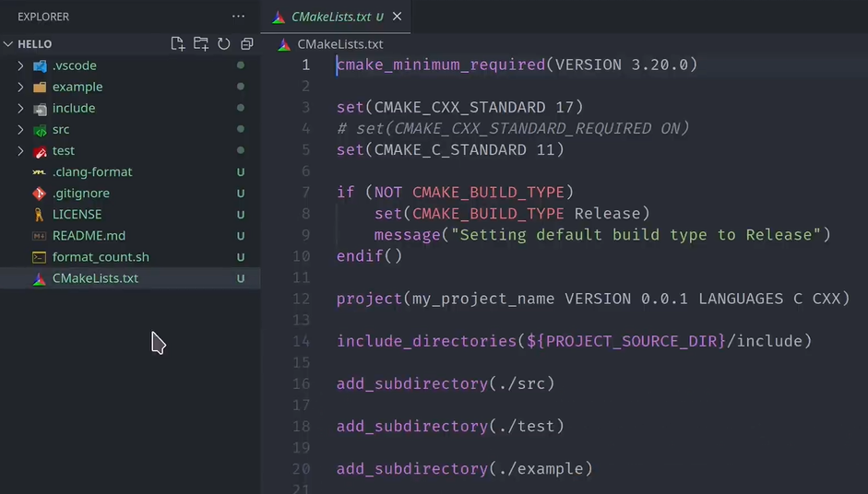Click the .vscode folder icon
This screenshot has width=868, height=494.
pos(40,65)
